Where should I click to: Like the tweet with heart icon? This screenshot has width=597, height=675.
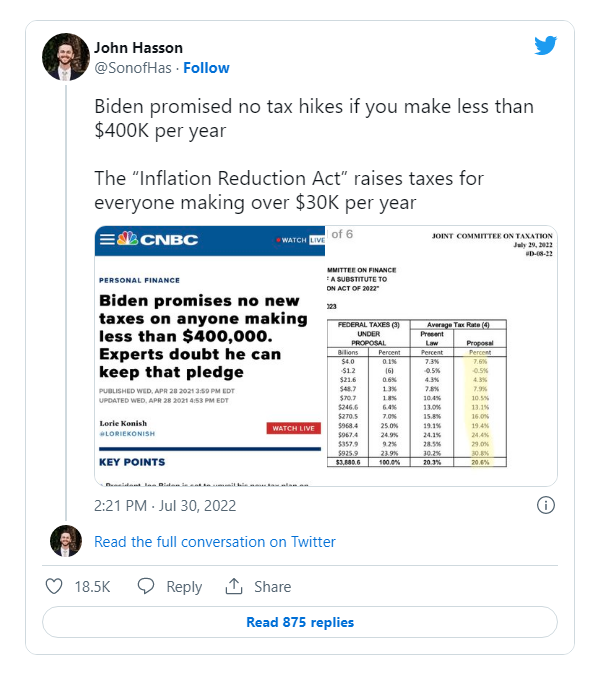[54, 586]
